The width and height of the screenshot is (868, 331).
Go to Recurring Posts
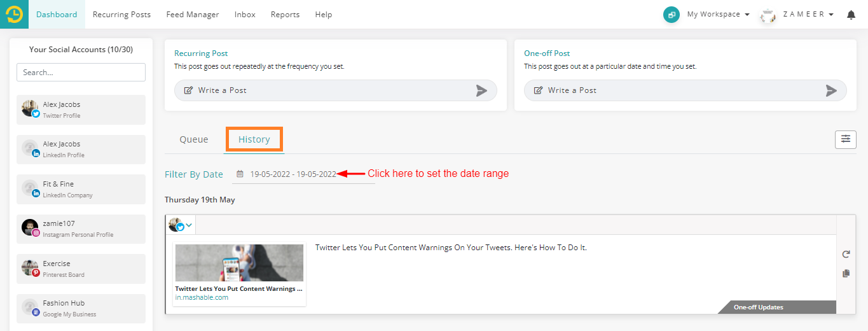(121, 14)
